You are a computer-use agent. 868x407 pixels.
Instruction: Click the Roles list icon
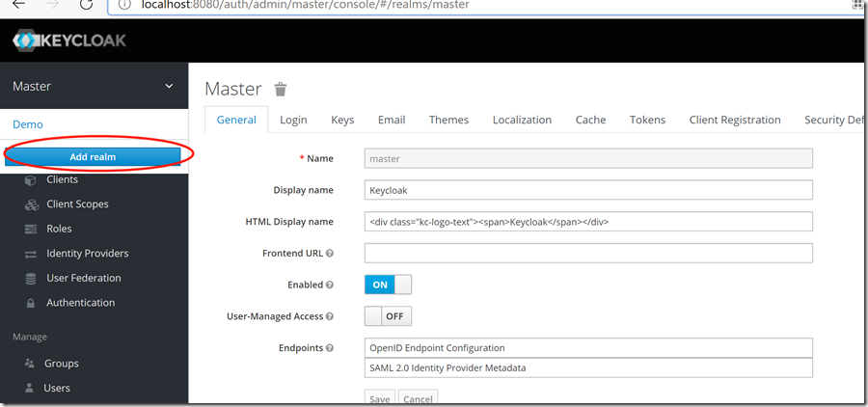point(31,229)
